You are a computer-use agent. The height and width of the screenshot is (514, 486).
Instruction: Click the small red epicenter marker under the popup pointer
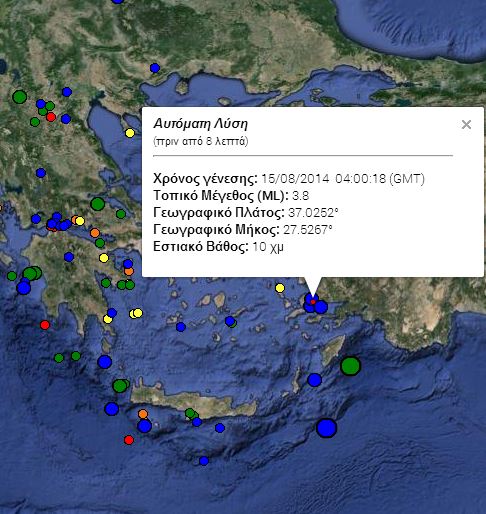pos(313,302)
